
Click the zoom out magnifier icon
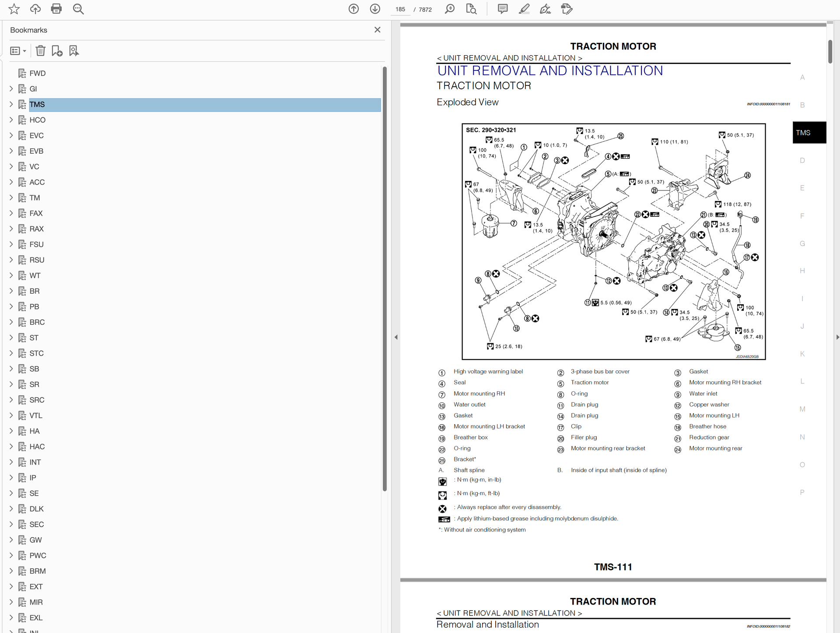(78, 9)
